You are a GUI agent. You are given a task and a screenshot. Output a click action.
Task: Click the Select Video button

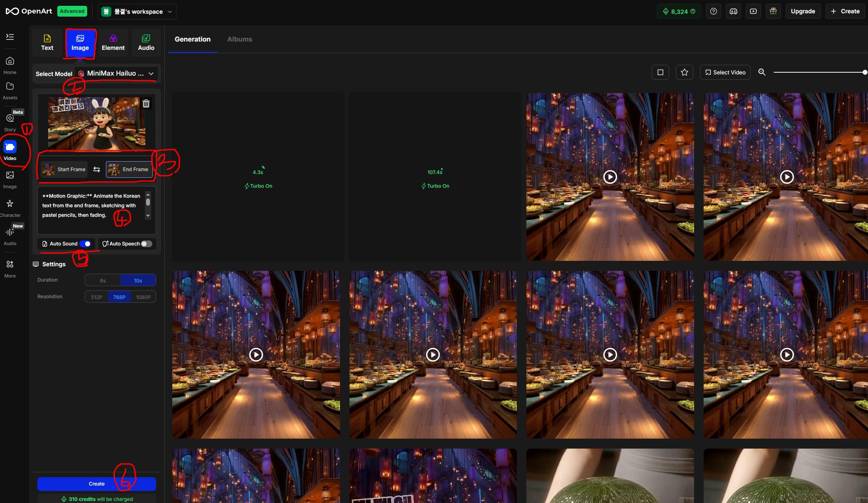(x=725, y=72)
